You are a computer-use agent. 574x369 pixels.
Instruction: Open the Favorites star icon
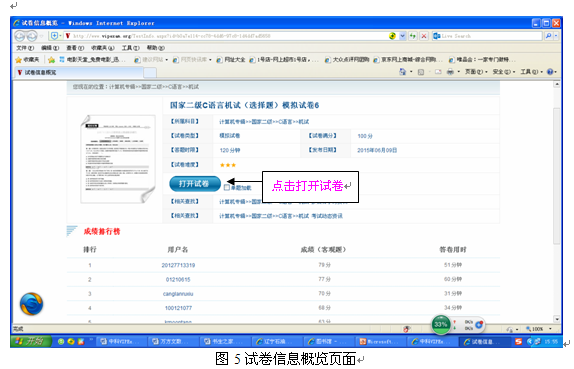[x=27, y=59]
